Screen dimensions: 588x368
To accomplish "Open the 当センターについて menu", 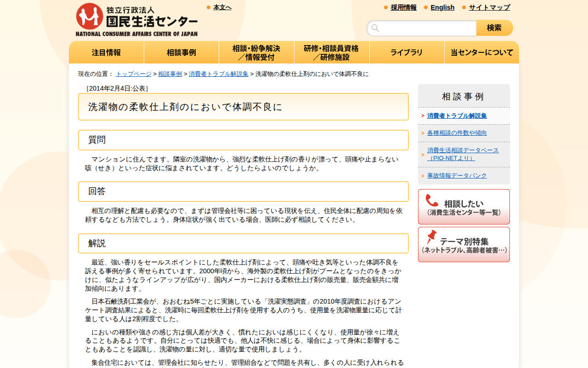I will (482, 52).
